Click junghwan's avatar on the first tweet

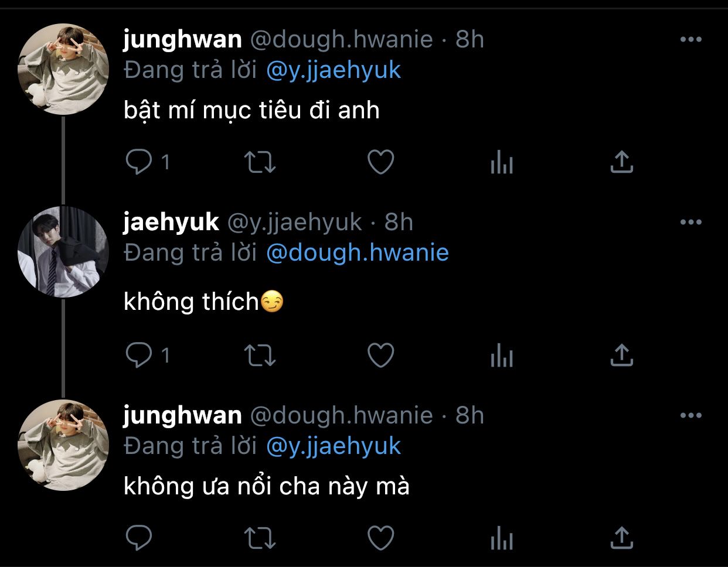[63, 69]
